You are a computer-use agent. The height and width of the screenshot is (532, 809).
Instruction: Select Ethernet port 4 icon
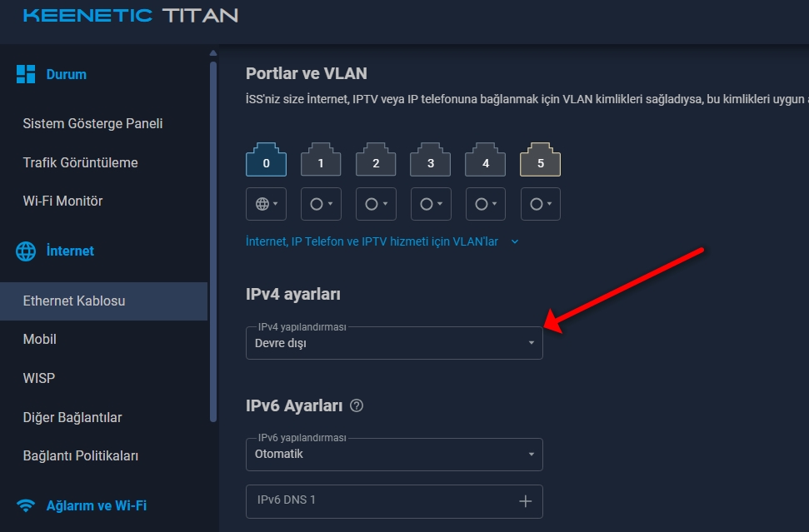pyautogui.click(x=486, y=160)
